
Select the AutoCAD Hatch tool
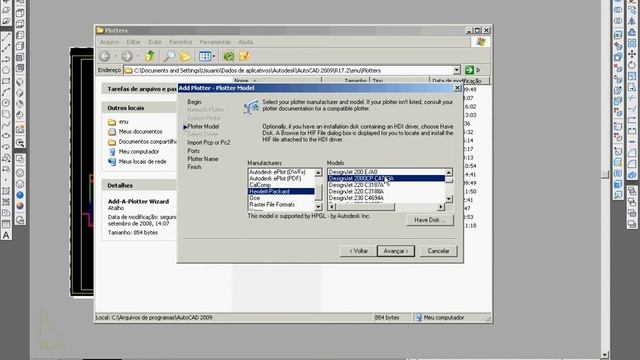[6, 191]
